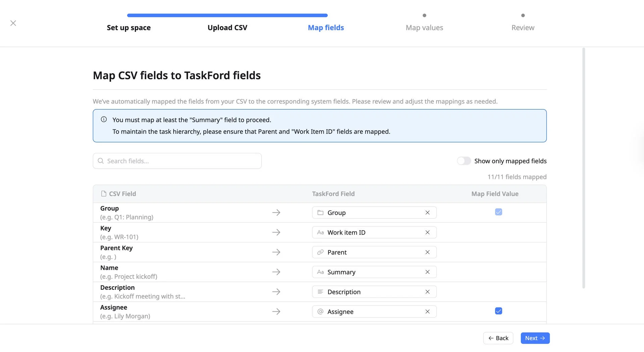Click the arrow icon in the Group row
The image size is (644, 352).
[276, 213]
